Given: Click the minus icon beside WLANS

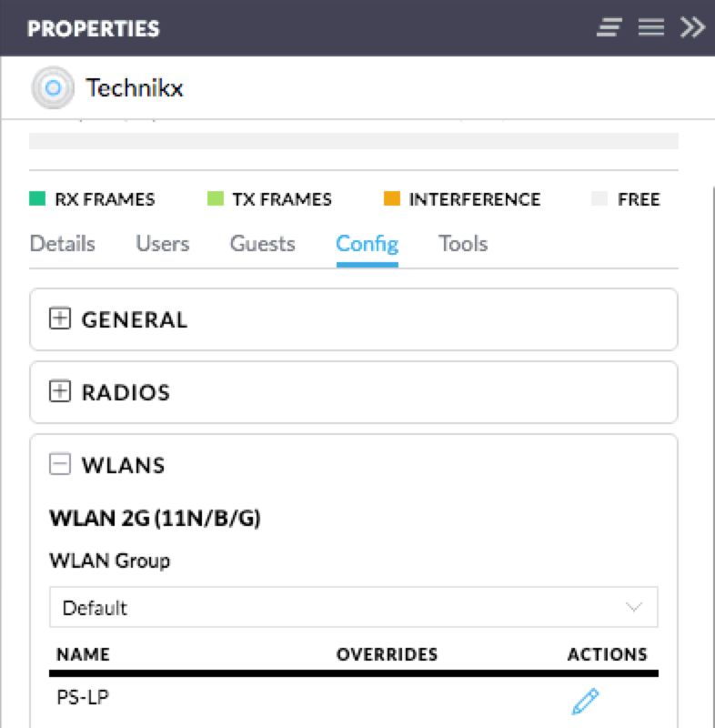Looking at the screenshot, I should (x=60, y=465).
